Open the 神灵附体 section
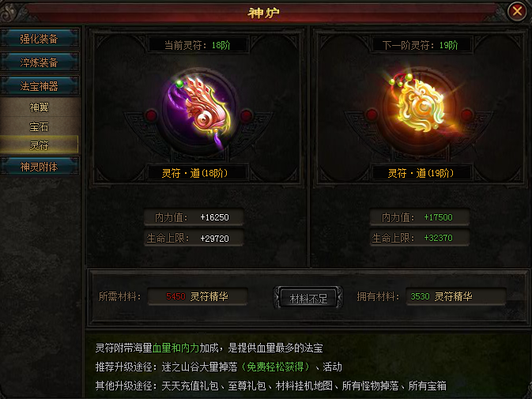The width and height of the screenshot is (532, 399). pyautogui.click(x=40, y=167)
